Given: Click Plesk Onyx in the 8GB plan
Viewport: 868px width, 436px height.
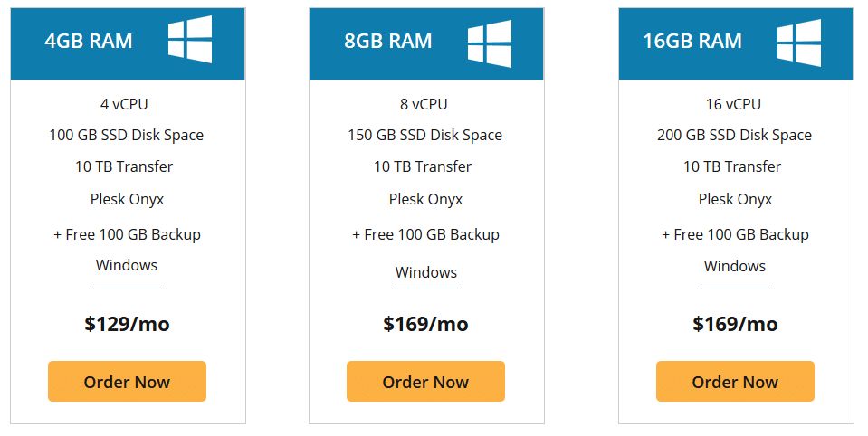Looking at the screenshot, I should [x=425, y=199].
